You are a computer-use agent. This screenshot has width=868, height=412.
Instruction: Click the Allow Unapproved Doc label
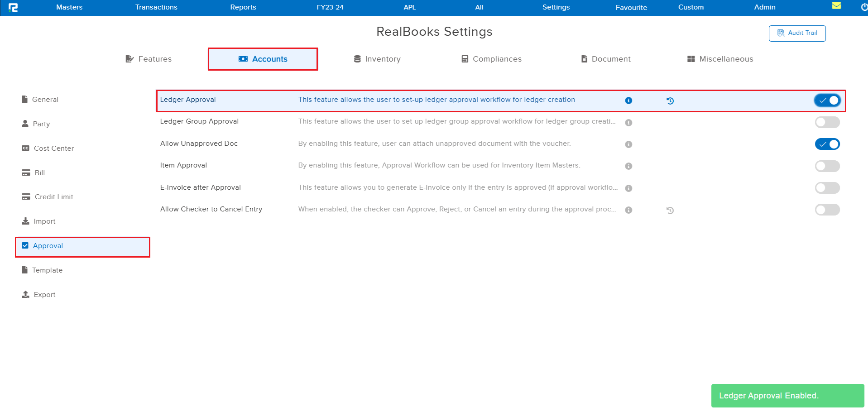pos(199,143)
